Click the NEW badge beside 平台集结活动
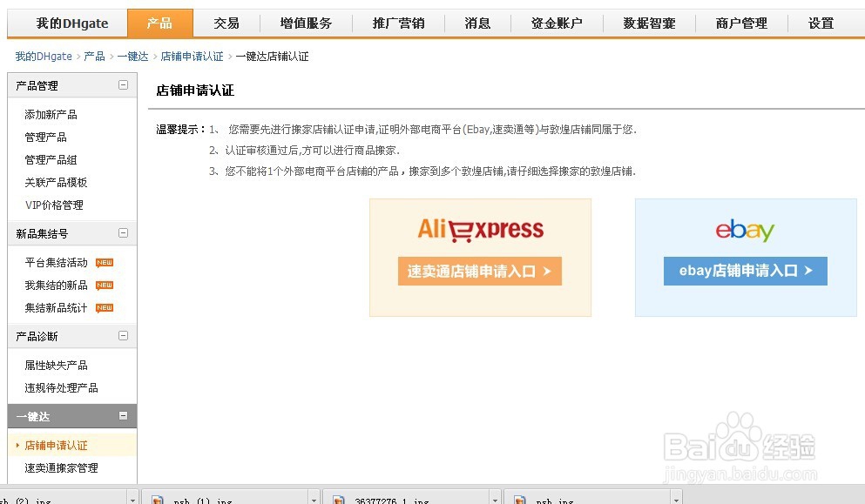This screenshot has width=865, height=504. pyautogui.click(x=105, y=263)
